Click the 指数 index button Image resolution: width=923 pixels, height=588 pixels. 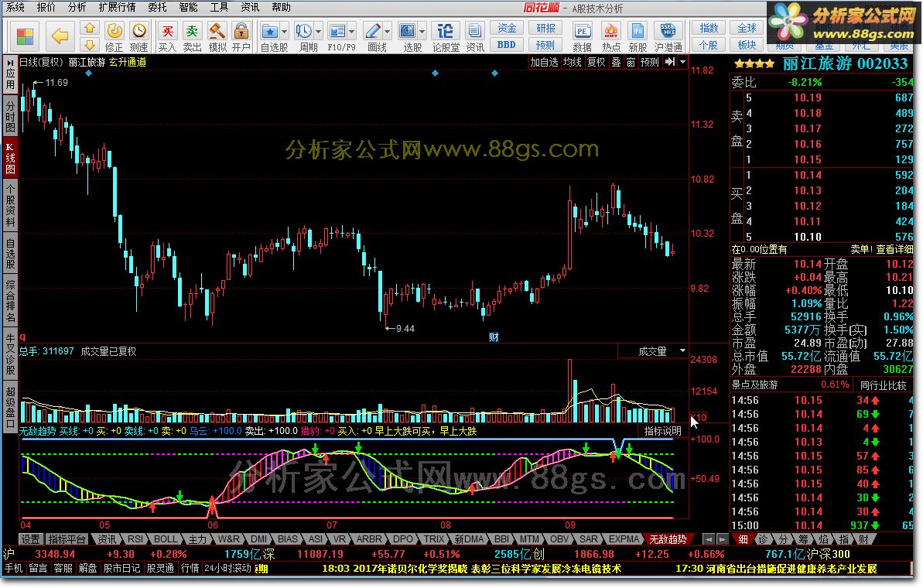click(709, 29)
